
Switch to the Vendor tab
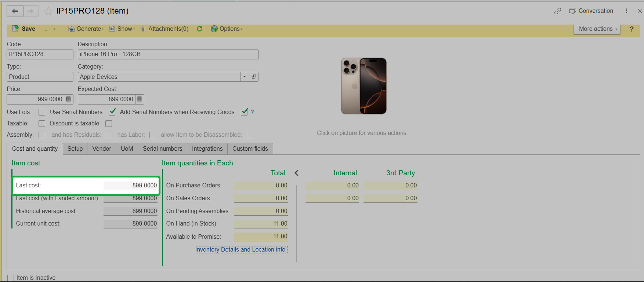[x=102, y=149]
